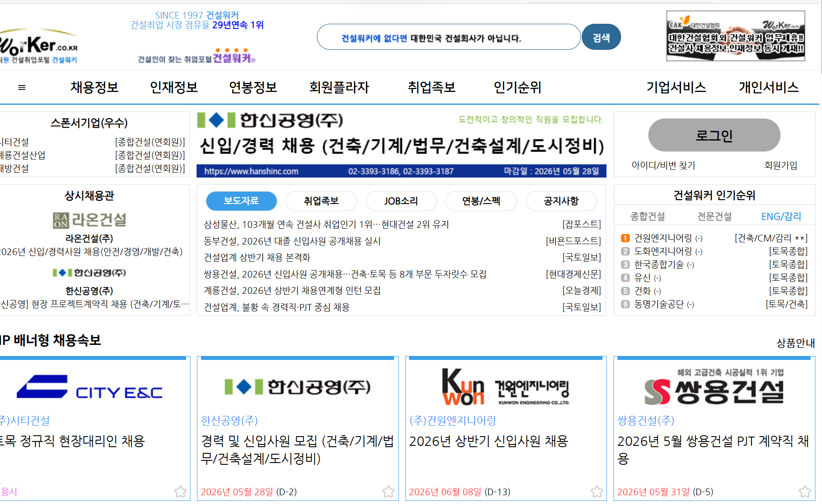Select the 공지사항 tab

coord(561,201)
